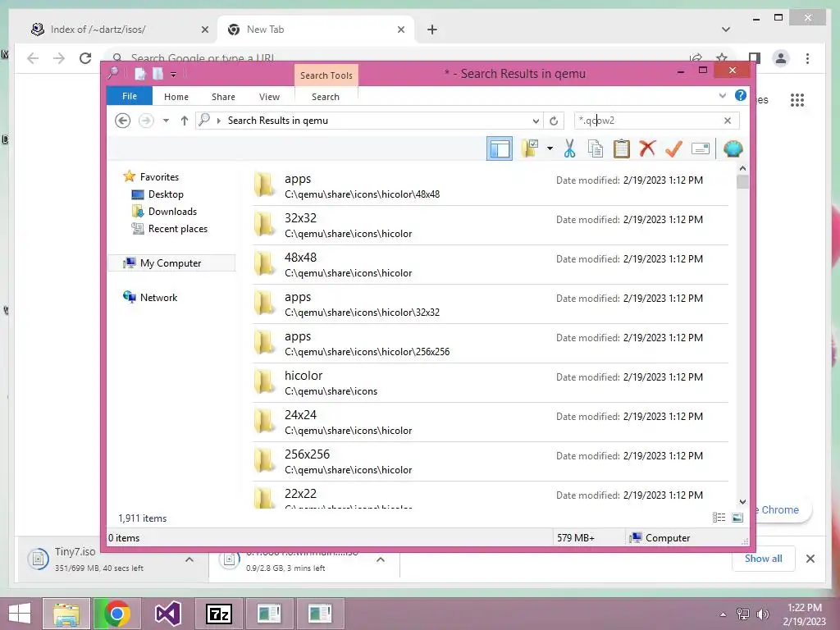Open Google apps grid icon
Screen dimensions: 840x630
[x=797, y=99]
